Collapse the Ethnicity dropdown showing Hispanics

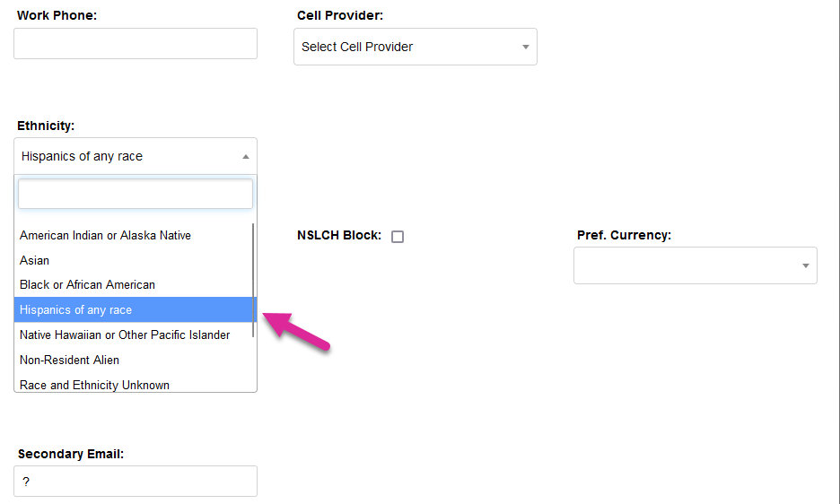[x=126, y=156]
